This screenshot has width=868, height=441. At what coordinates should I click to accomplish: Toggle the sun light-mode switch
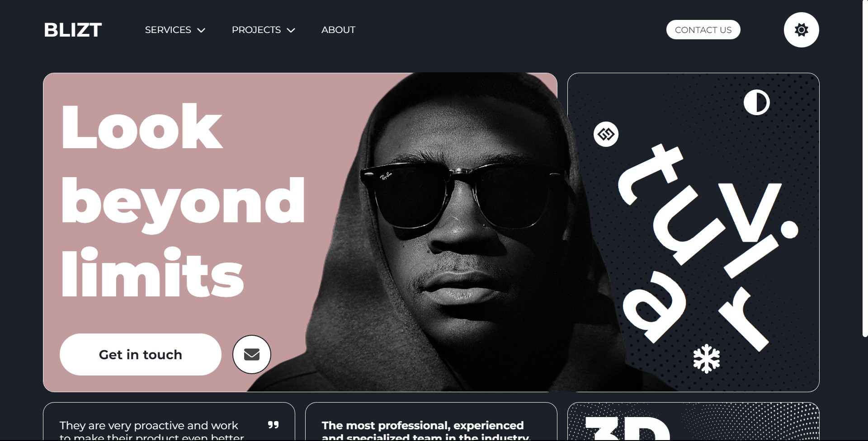point(801,30)
